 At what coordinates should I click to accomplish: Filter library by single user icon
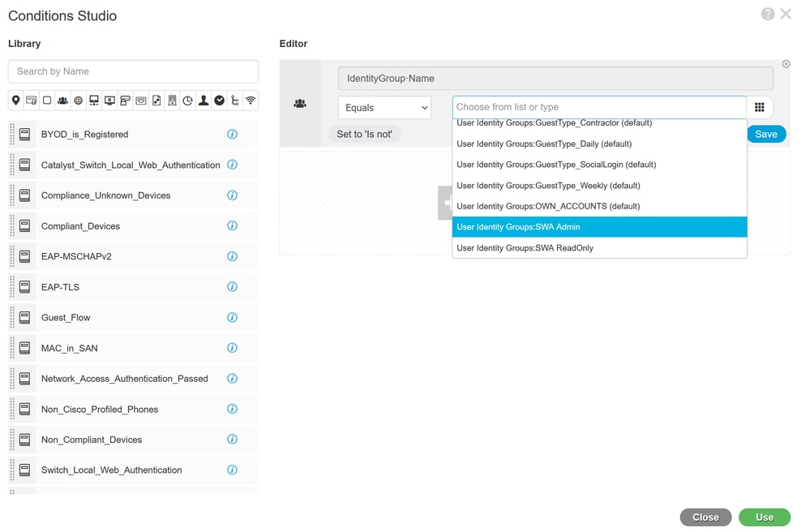(204, 101)
